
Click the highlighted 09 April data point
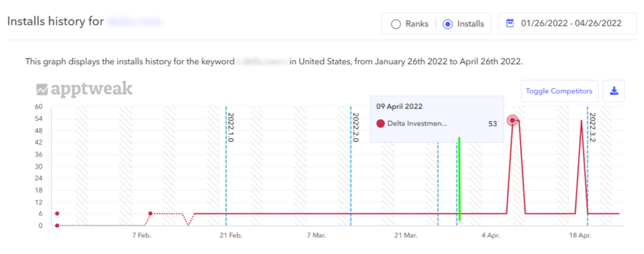click(513, 120)
